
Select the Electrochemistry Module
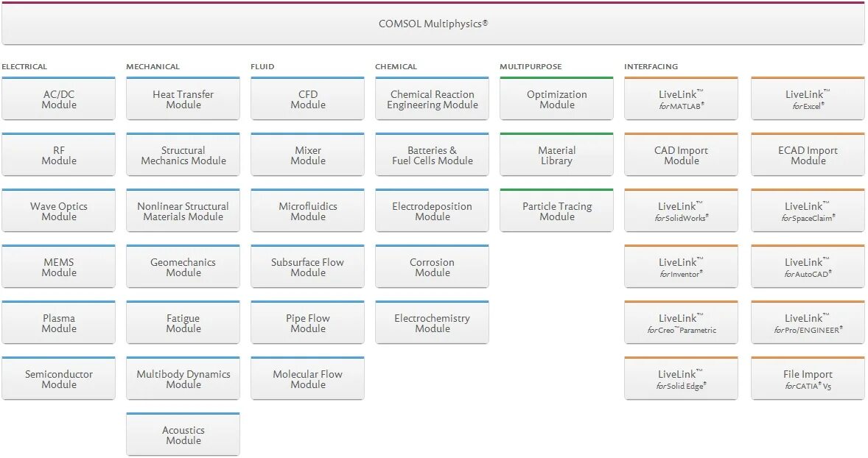(x=433, y=322)
